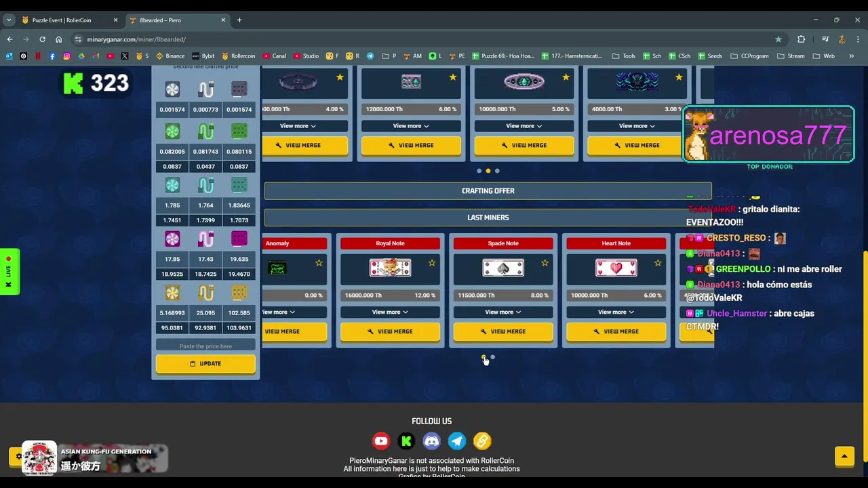Collapse the Last Miners section bar

pos(488,218)
